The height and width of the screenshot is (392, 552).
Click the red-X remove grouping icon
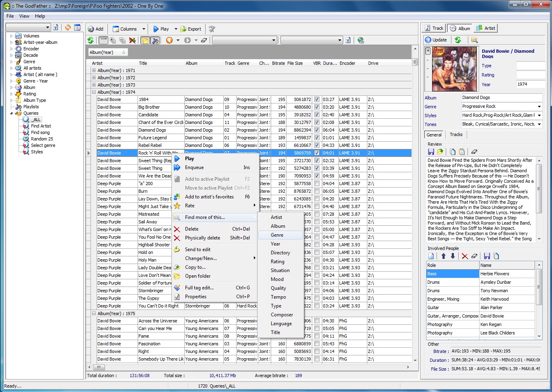coord(132,40)
